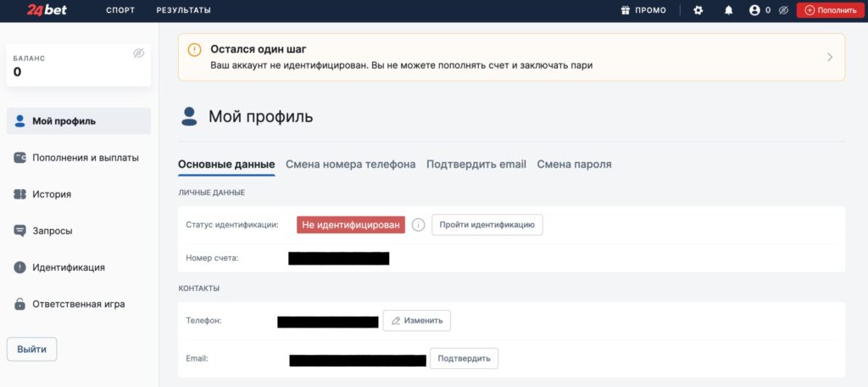Click the Запросы chat bubble icon

(x=20, y=231)
